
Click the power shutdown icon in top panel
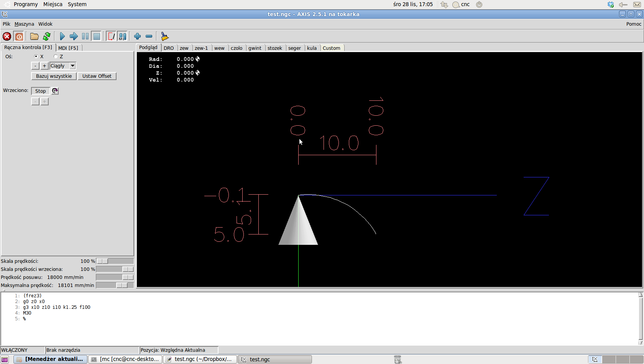pyautogui.click(x=479, y=5)
